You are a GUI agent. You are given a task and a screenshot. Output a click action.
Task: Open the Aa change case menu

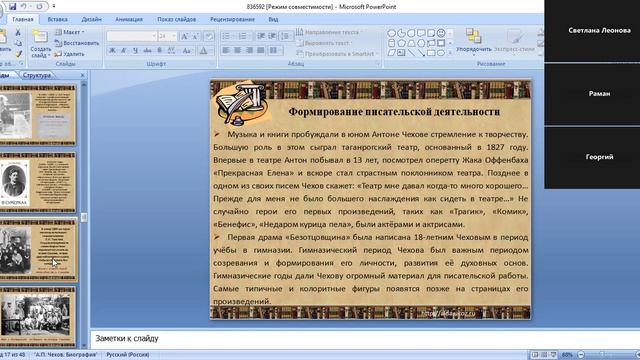(x=187, y=51)
